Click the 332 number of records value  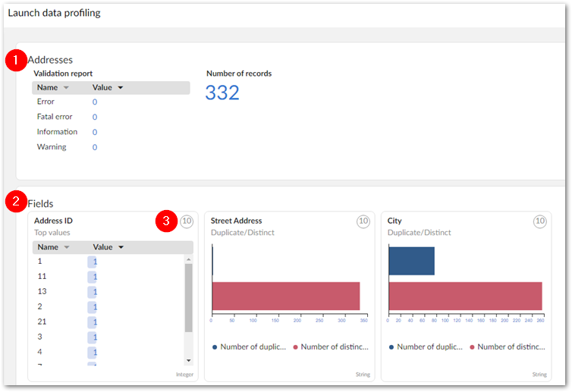pyautogui.click(x=222, y=93)
